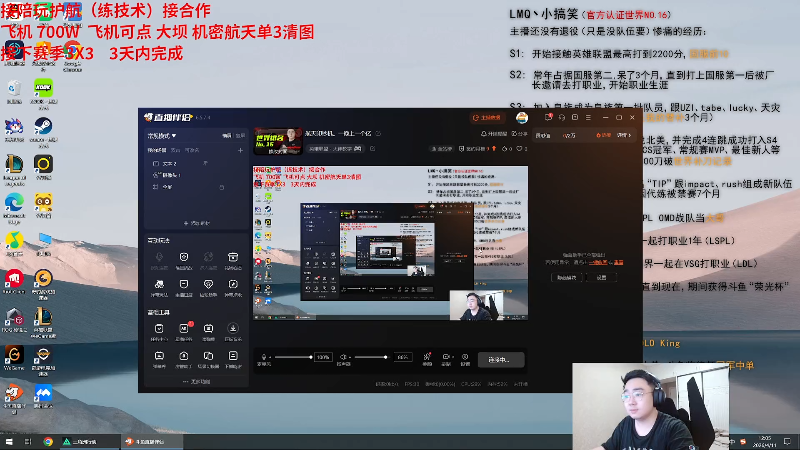Select landscape orientation tab beside scene mode

pyautogui.click(x=227, y=136)
